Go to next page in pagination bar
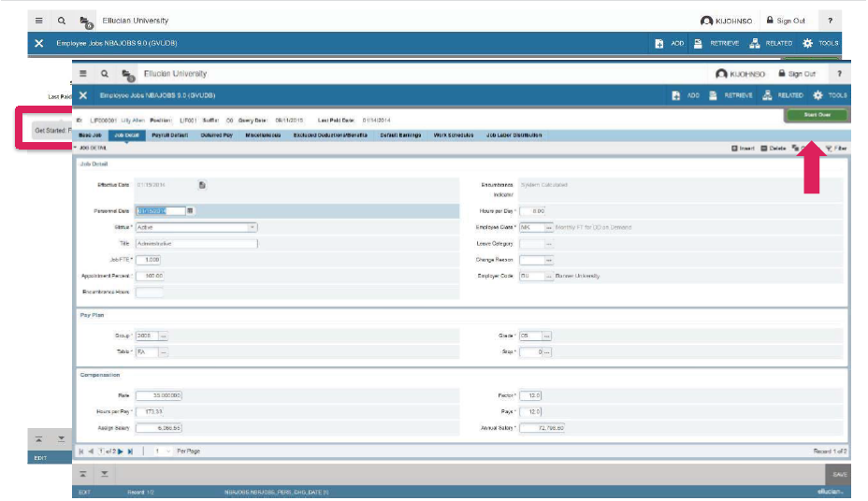The image size is (868, 501). pos(121,451)
